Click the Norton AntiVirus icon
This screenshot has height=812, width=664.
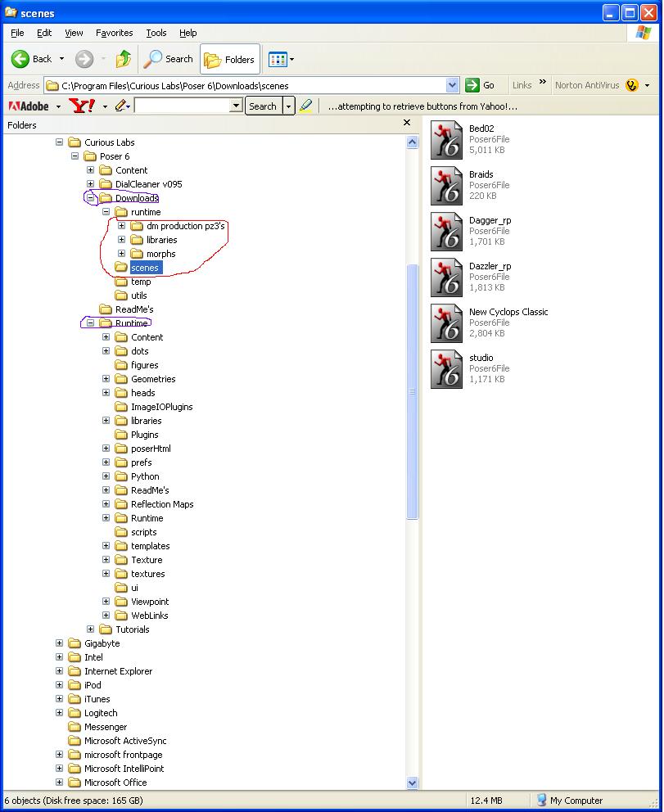pyautogui.click(x=632, y=85)
